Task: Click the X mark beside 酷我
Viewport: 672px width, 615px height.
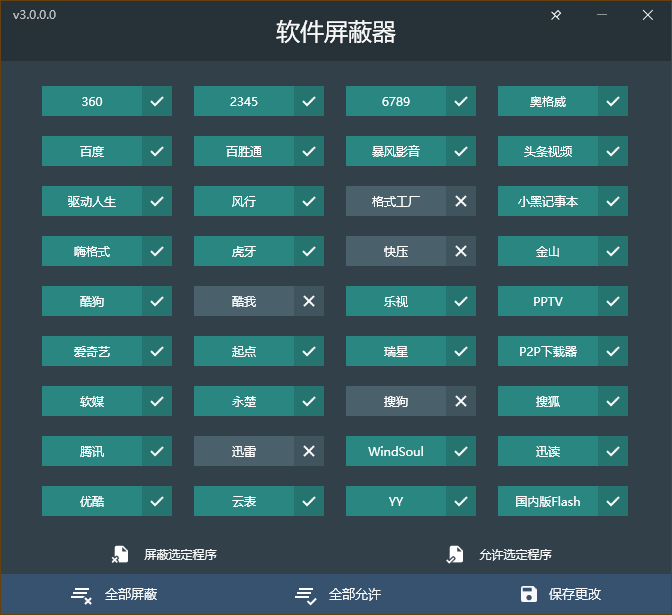Action: [x=309, y=301]
